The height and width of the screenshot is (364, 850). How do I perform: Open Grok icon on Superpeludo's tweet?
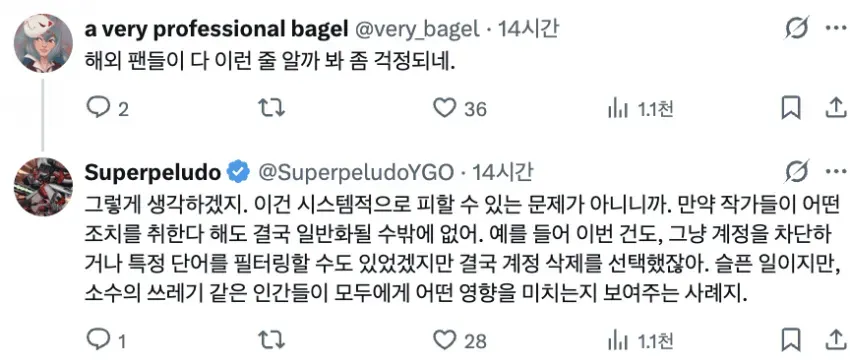[x=797, y=172]
